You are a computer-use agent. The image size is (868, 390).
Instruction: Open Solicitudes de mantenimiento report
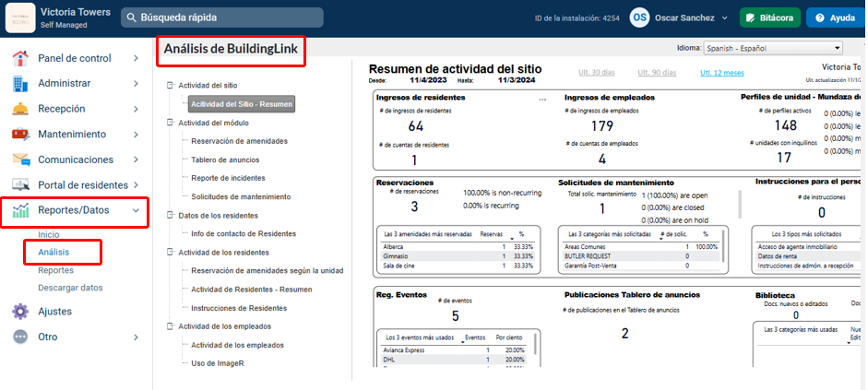pos(241,197)
